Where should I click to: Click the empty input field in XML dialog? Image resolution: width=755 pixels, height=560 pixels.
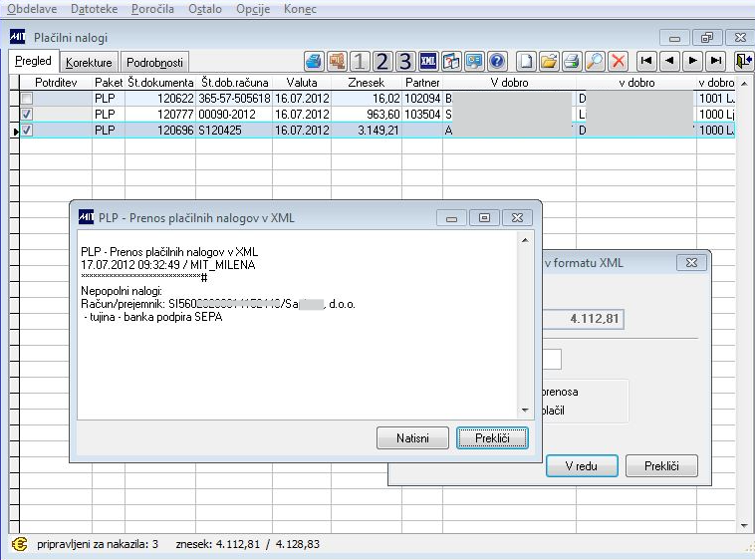tap(552, 359)
